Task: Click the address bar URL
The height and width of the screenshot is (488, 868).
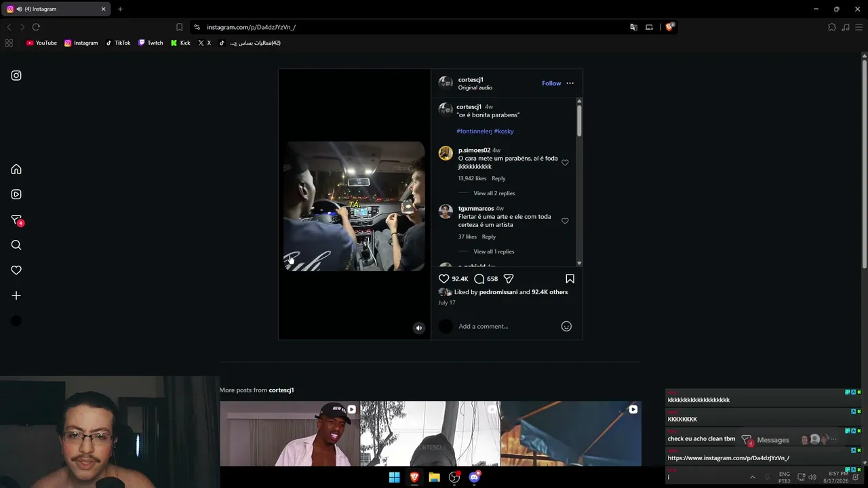Action: click(251, 27)
